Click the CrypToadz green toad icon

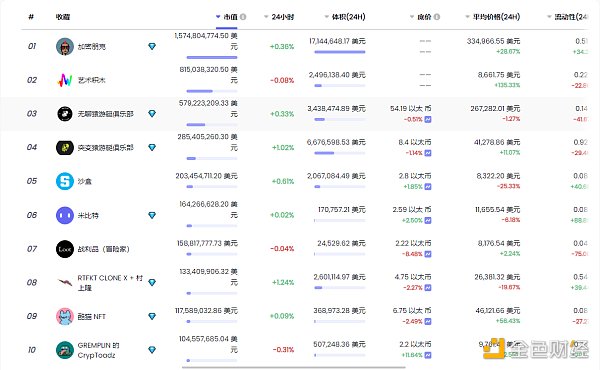[x=65, y=350]
